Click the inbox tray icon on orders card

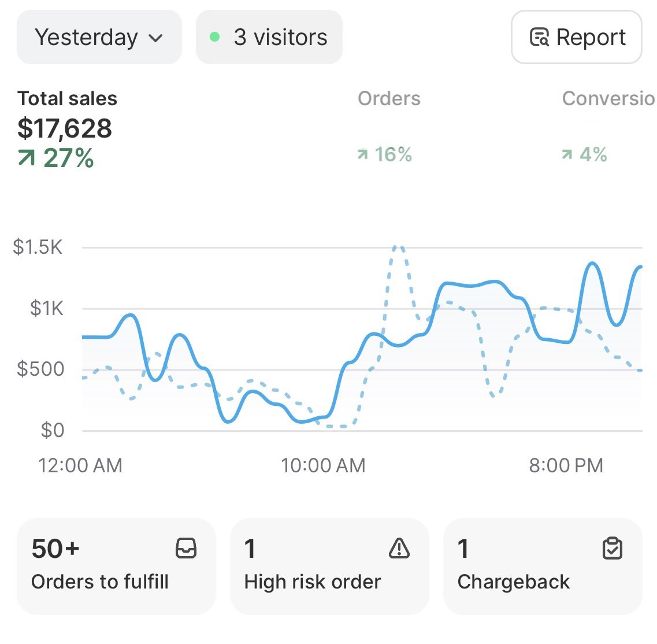pyautogui.click(x=186, y=548)
